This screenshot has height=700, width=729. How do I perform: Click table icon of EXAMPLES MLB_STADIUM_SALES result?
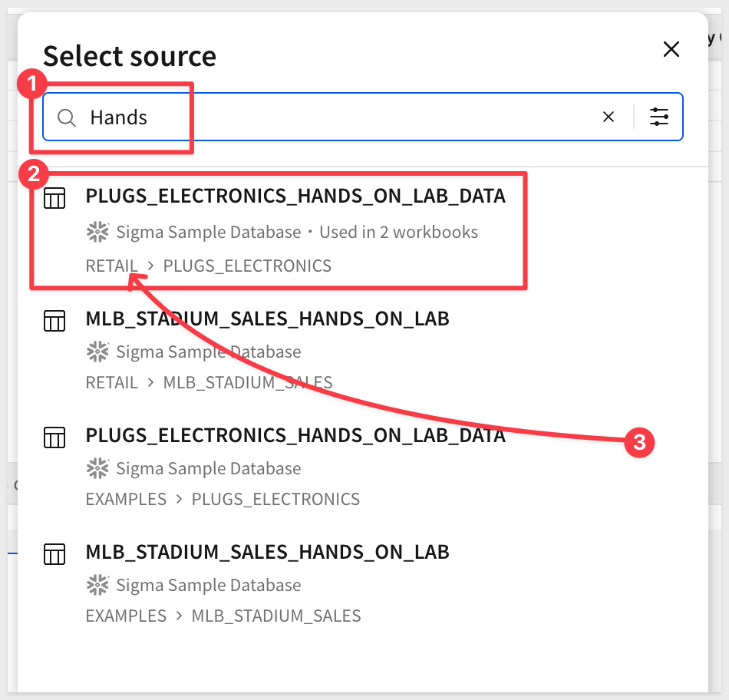pyautogui.click(x=54, y=553)
